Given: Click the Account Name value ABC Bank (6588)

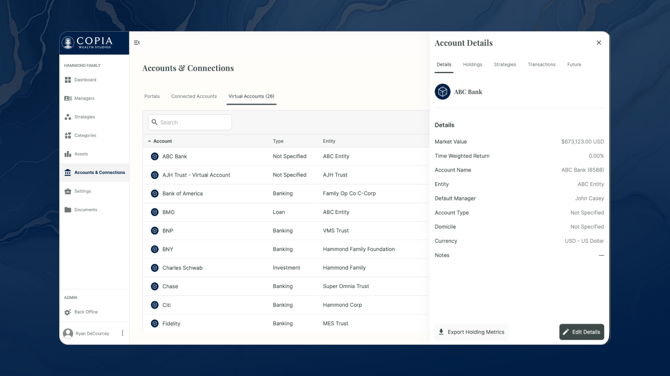Looking at the screenshot, I should pyautogui.click(x=582, y=170).
